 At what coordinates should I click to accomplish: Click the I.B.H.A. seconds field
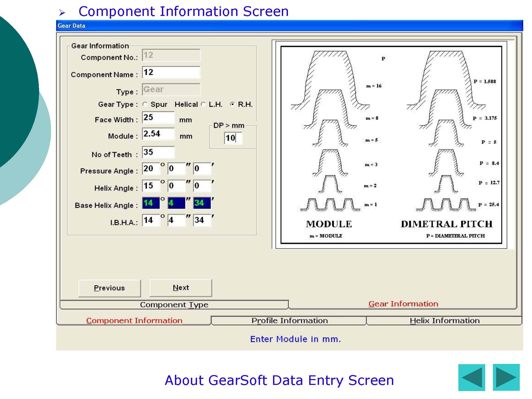(202, 220)
